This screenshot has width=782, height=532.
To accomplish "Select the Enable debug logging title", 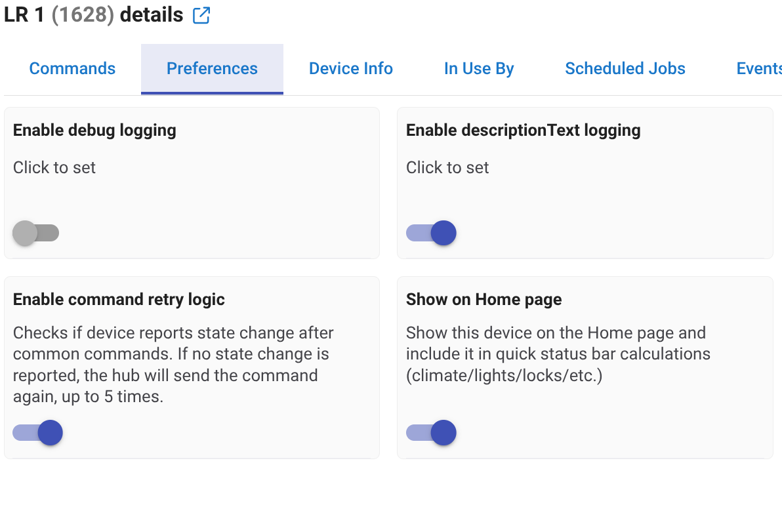I will click(x=94, y=130).
